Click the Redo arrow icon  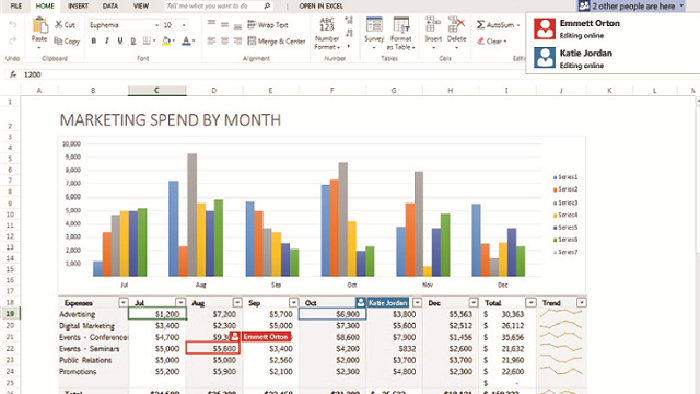tap(12, 41)
